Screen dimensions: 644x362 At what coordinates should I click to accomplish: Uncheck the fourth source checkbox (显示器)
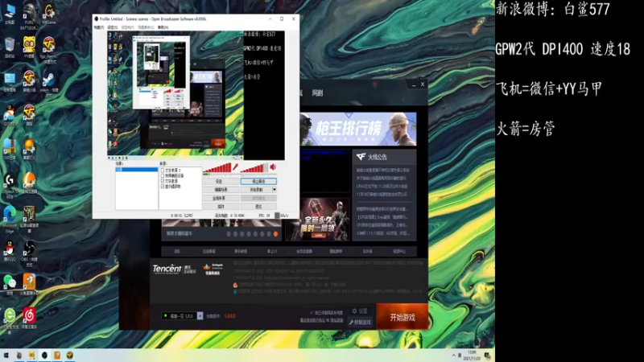coord(163,187)
